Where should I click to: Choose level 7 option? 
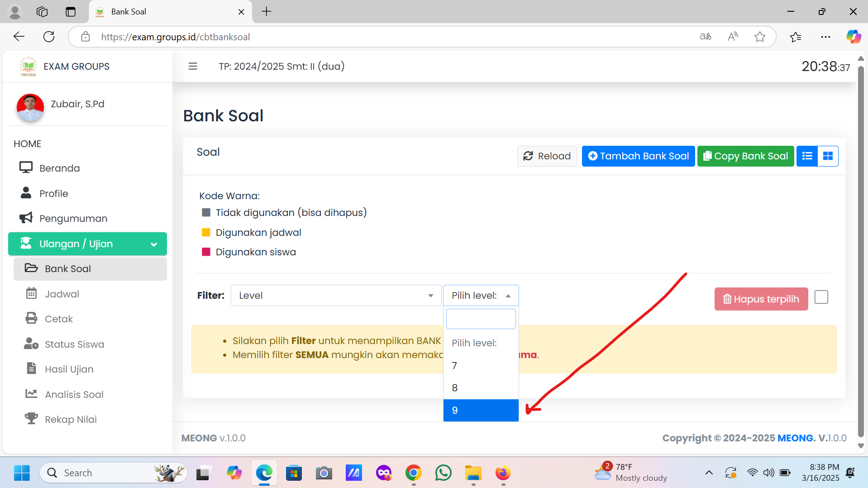click(x=481, y=365)
